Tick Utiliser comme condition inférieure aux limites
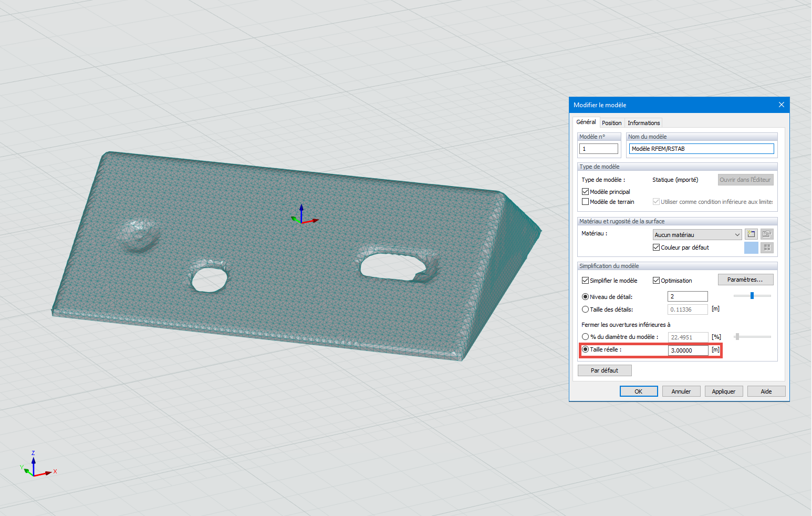The width and height of the screenshot is (812, 516). pyautogui.click(x=656, y=202)
